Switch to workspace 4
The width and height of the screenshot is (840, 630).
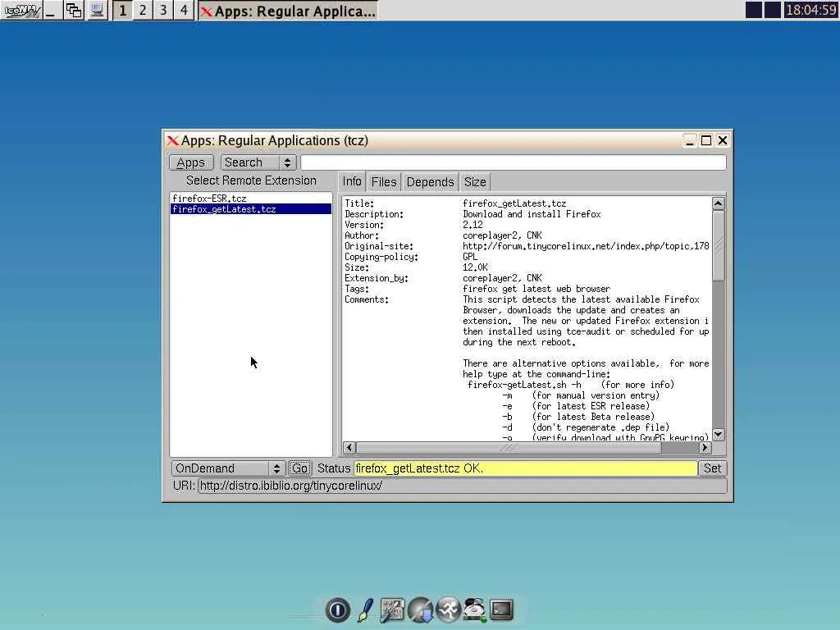(x=184, y=10)
